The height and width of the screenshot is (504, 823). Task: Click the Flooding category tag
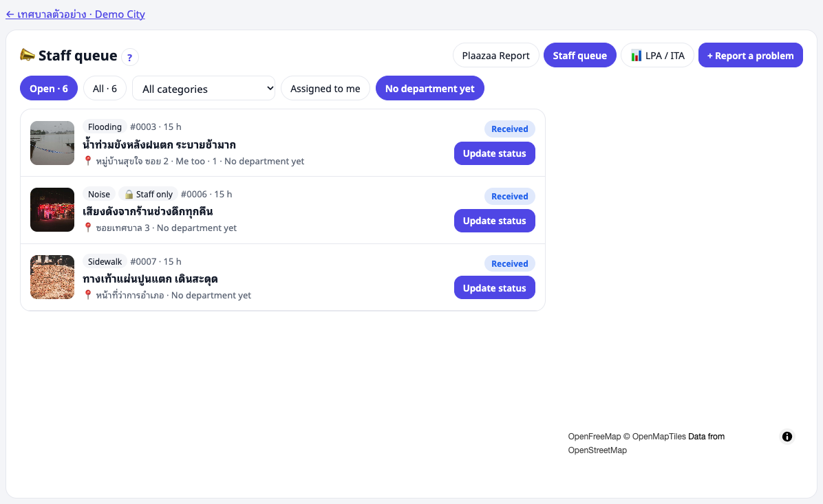click(x=105, y=127)
